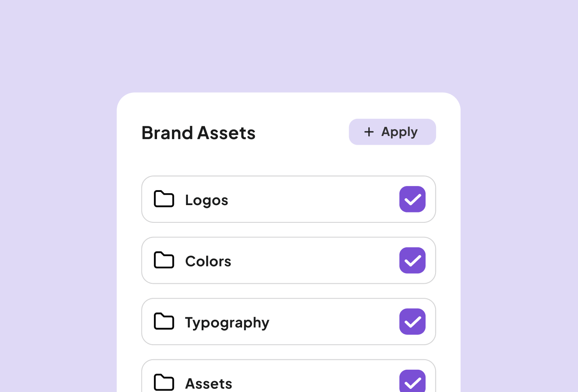
Task: Click the checkmark icon next to Logos
Action: point(412,199)
